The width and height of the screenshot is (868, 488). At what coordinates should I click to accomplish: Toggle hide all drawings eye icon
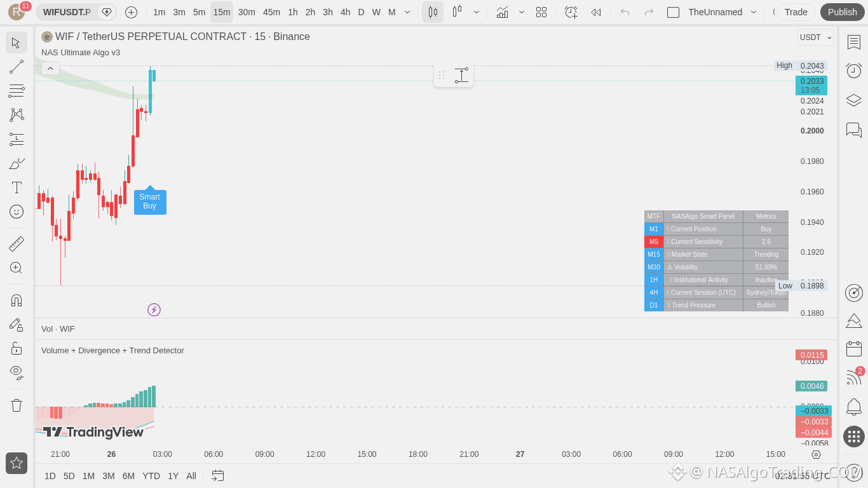[x=17, y=372]
